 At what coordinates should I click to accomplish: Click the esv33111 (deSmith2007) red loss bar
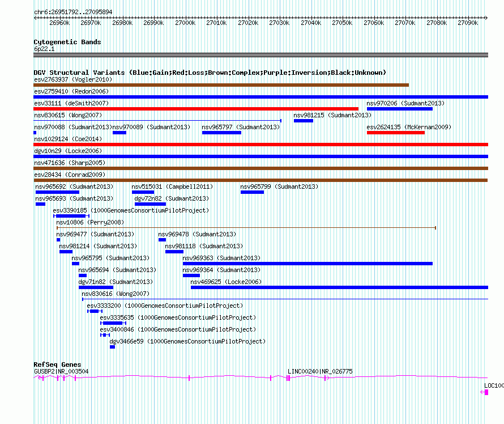click(196, 109)
